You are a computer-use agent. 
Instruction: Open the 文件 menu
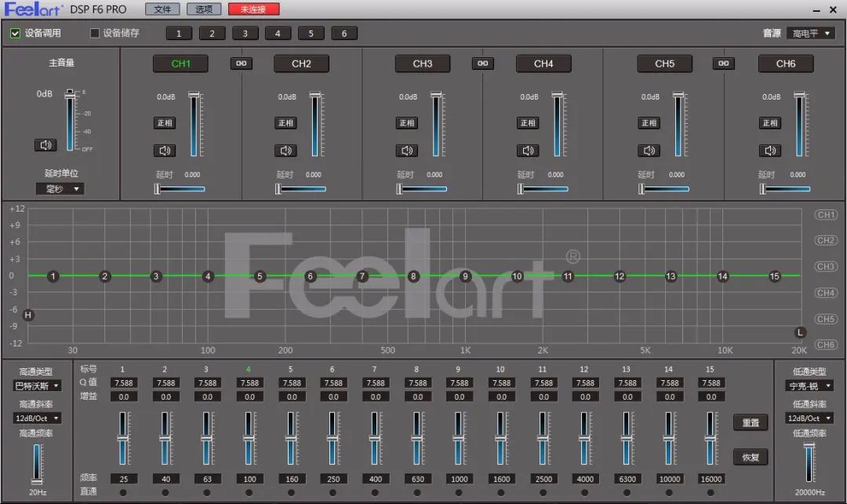162,9
